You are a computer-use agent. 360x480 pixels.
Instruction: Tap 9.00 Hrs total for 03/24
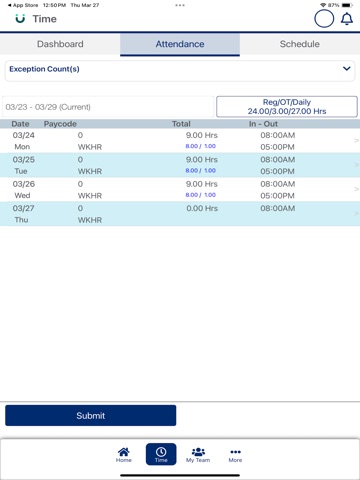coord(202,135)
